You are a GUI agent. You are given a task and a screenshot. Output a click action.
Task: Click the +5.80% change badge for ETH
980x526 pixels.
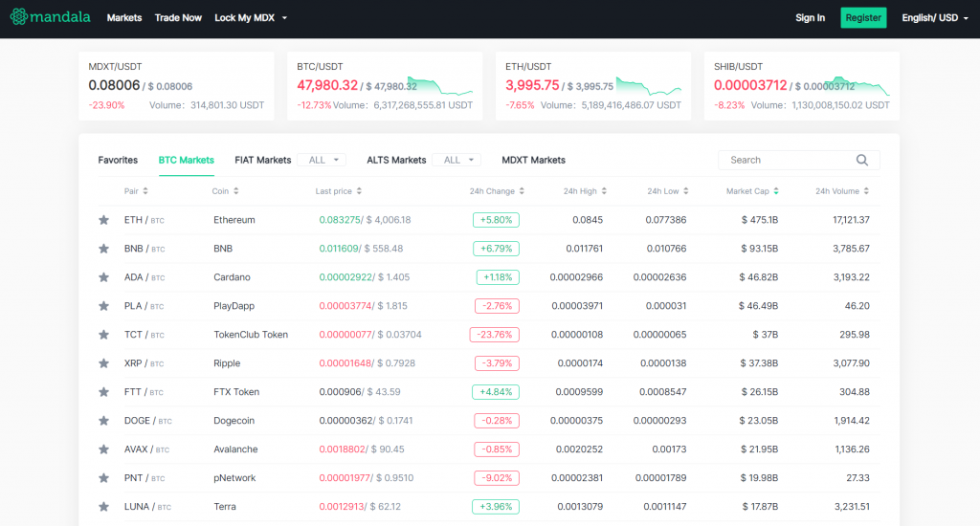[x=496, y=220]
